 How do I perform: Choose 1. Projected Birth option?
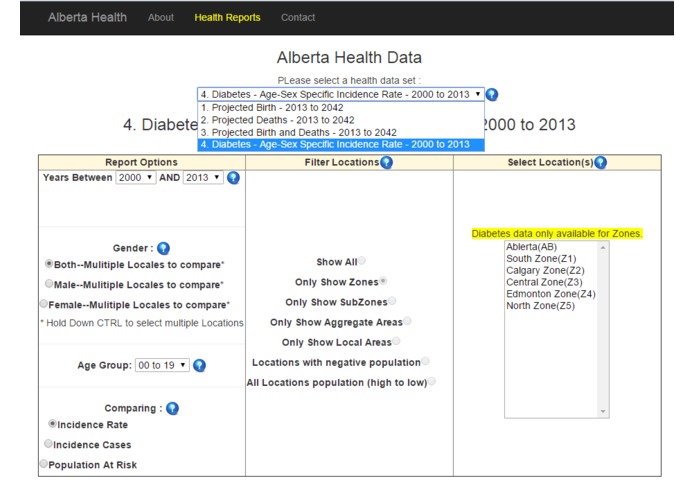[340, 108]
